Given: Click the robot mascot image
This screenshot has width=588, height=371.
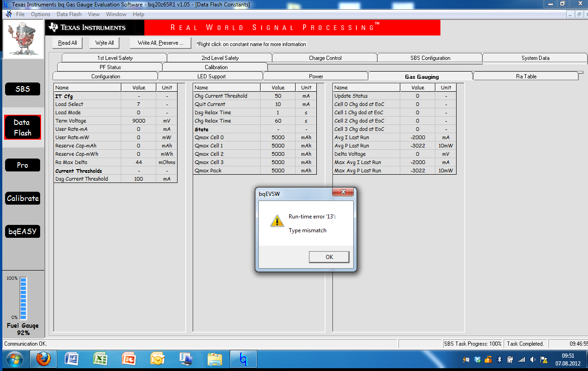Looking at the screenshot, I should 22,39.
